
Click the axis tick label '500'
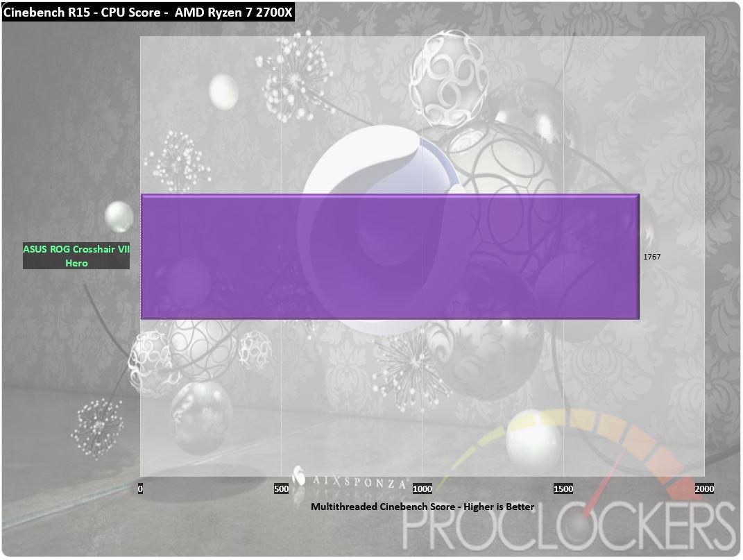[281, 489]
